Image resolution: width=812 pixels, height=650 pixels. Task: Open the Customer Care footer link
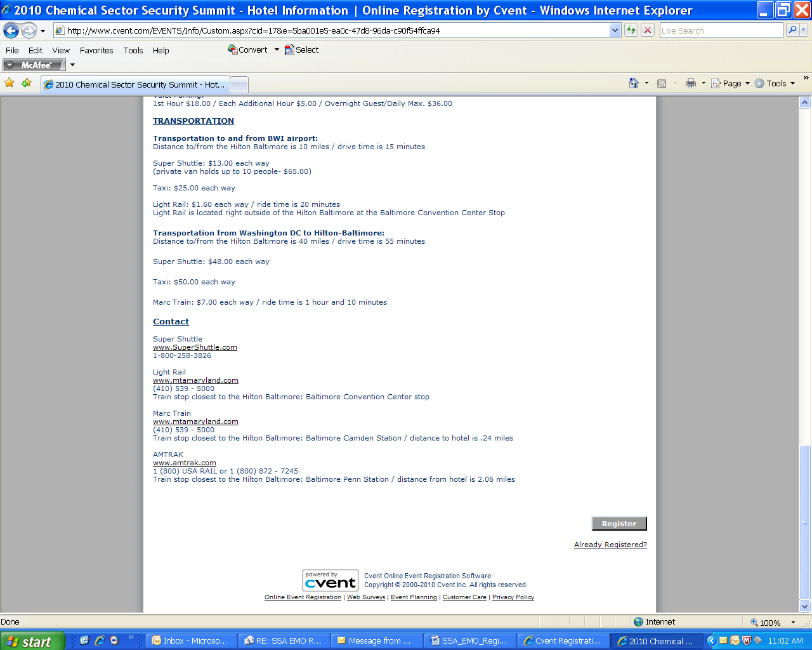click(x=464, y=597)
